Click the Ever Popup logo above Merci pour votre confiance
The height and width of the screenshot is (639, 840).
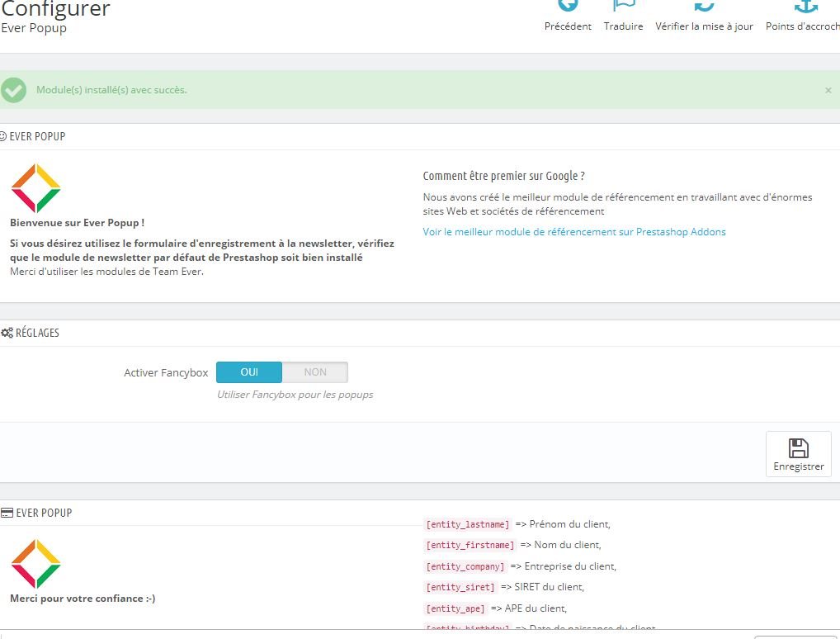coord(35,564)
